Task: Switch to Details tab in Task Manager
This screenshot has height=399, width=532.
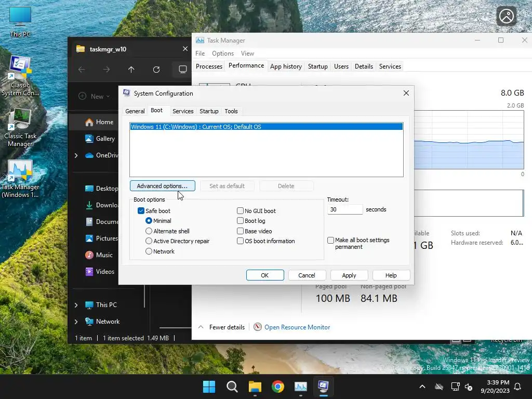Action: pyautogui.click(x=364, y=66)
